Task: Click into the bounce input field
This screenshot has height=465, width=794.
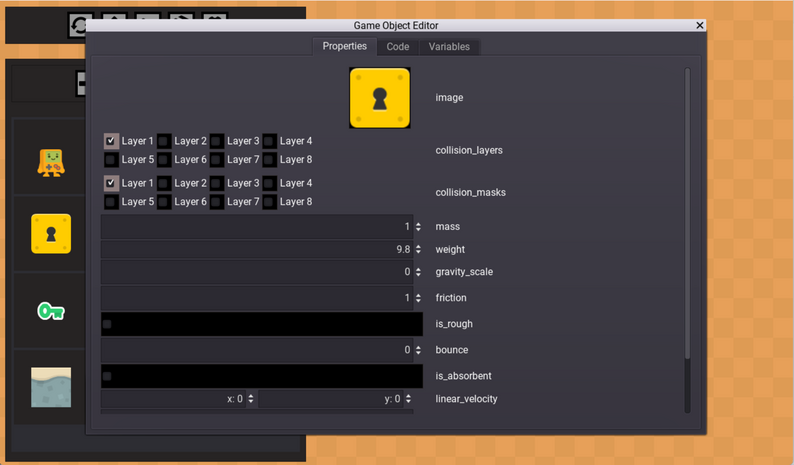Action: pyautogui.click(x=257, y=350)
